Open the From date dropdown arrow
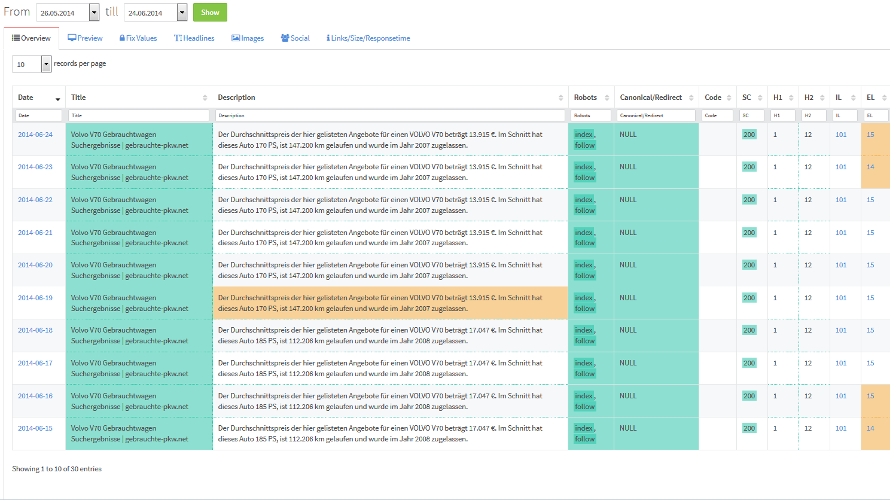Viewport: 890px width, 500px height. (x=94, y=13)
